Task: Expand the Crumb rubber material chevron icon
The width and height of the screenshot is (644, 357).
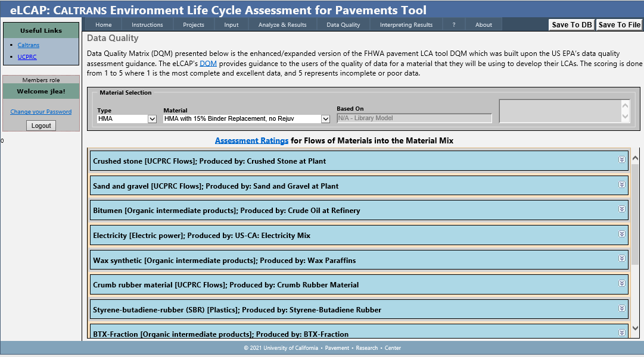Action: click(621, 283)
